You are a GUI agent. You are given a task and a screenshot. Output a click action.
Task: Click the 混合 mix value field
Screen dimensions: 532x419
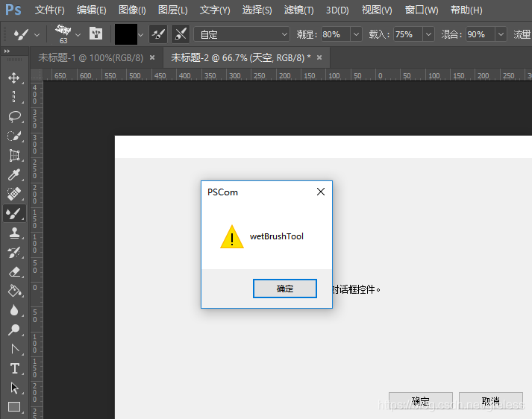(x=480, y=34)
